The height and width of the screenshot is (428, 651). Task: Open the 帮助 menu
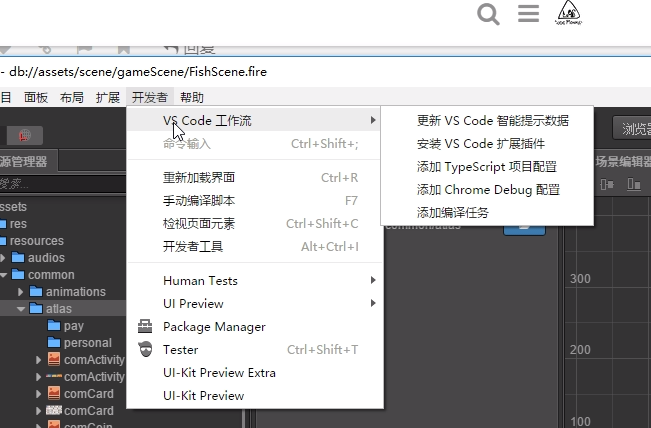192,98
